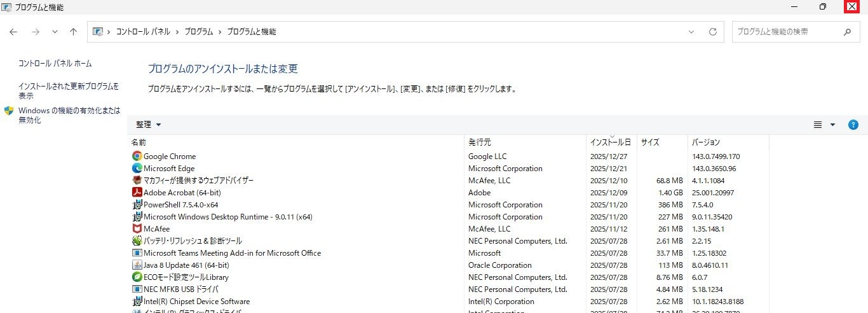Image resolution: width=868 pixels, height=313 pixels.
Task: Select the Microsoft Edge icon in list
Action: click(137, 169)
